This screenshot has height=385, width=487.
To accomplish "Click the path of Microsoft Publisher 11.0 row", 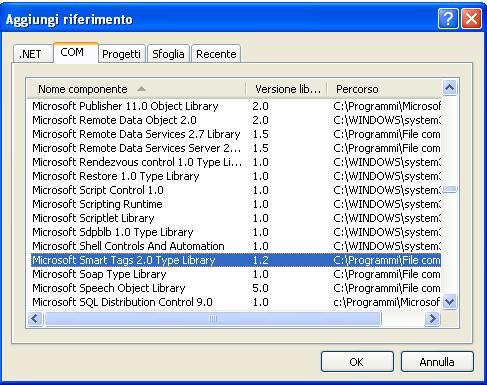I will click(x=387, y=106).
